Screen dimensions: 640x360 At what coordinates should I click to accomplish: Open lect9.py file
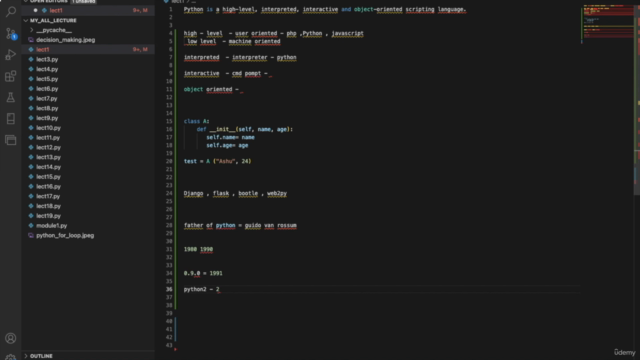pyautogui.click(x=47, y=118)
